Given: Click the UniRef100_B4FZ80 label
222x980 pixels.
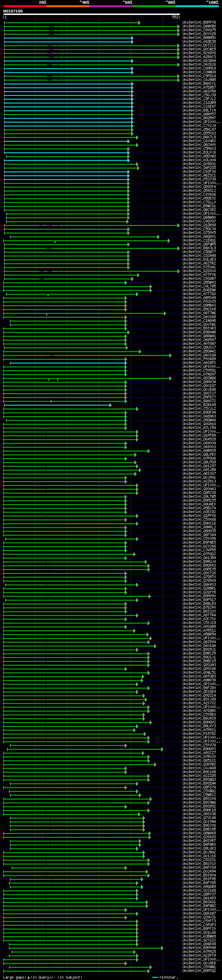Looking at the screenshot, I should click(x=199, y=688).
